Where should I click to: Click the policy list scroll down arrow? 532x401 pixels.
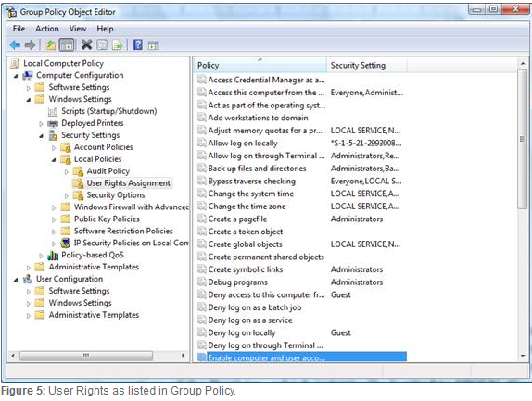click(523, 356)
